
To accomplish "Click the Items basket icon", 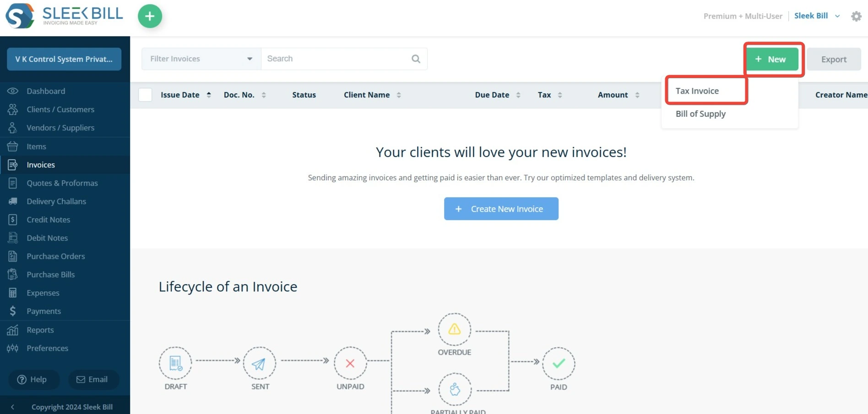I will click(x=13, y=146).
